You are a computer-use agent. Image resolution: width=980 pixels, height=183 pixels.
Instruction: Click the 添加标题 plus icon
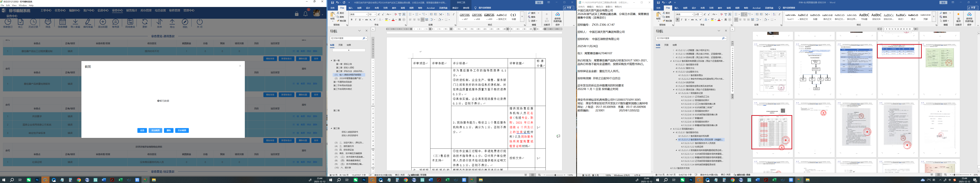(x=102, y=23)
